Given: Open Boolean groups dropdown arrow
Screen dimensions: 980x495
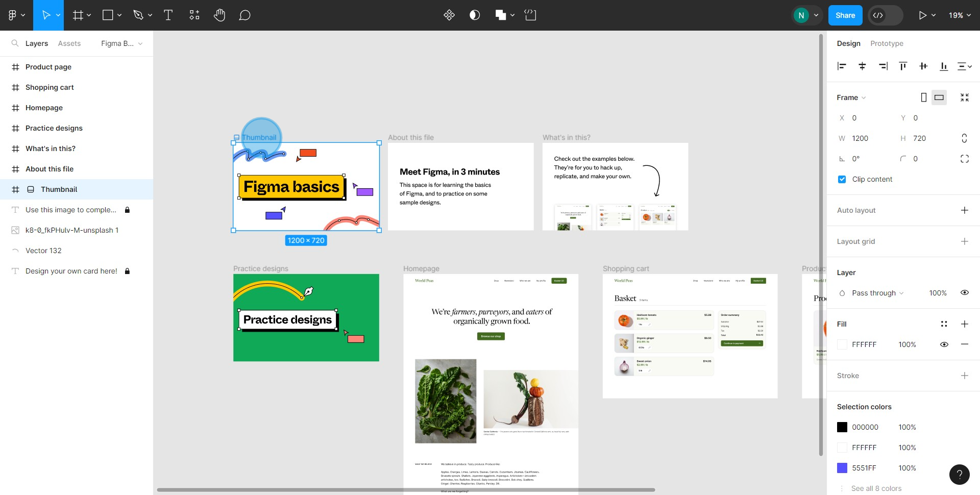Looking at the screenshot, I should (512, 15).
